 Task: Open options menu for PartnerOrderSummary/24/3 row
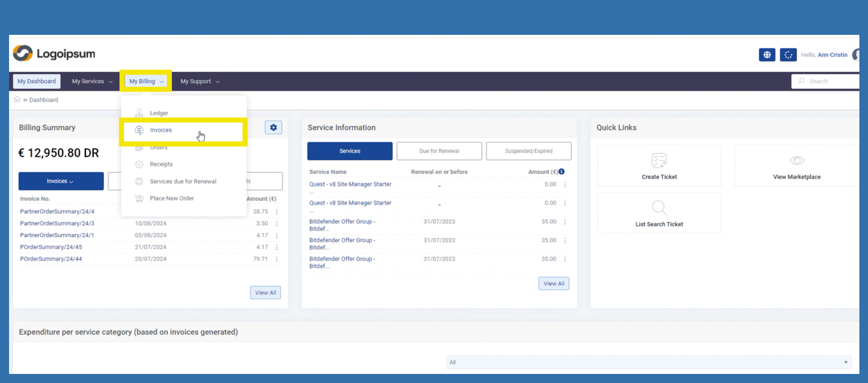coord(277,224)
